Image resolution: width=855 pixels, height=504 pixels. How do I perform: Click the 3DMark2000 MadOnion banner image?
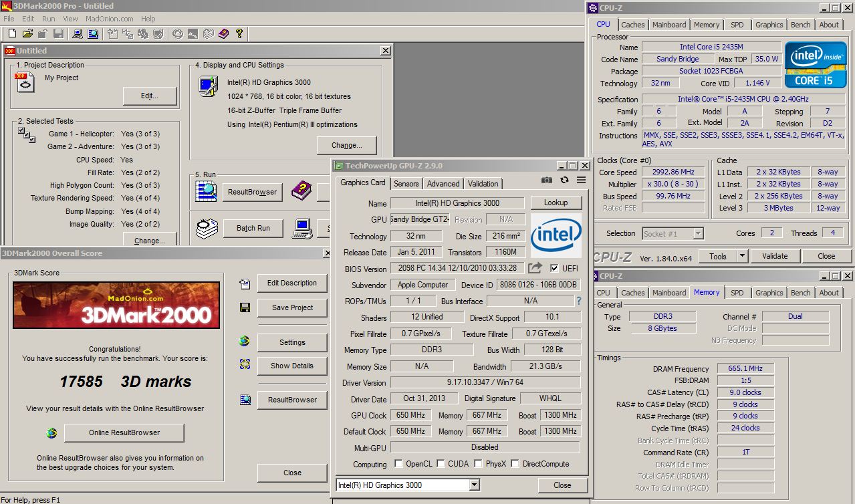(x=116, y=305)
